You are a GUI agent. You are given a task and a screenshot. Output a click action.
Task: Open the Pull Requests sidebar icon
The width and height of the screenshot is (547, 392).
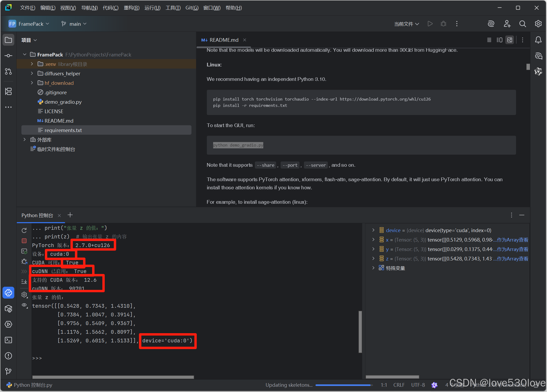8,71
